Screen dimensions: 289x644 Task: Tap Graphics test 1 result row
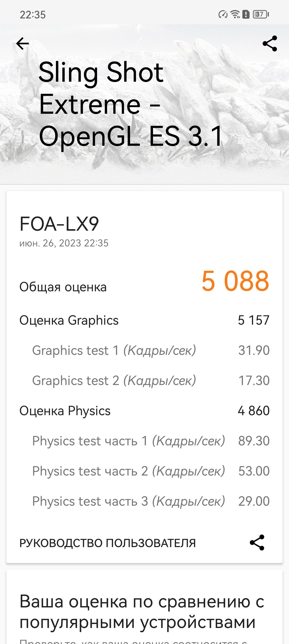(x=151, y=350)
